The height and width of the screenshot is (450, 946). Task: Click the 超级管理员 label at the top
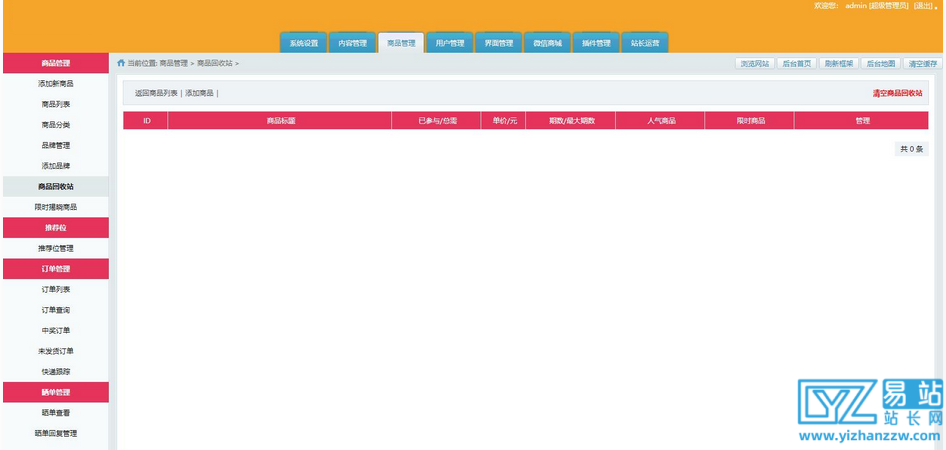[x=888, y=5]
